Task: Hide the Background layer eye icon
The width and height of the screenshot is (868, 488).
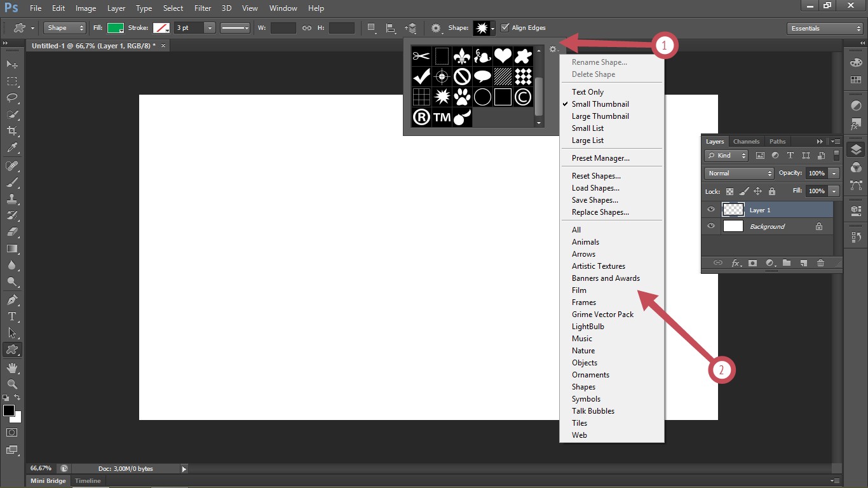Action: pyautogui.click(x=711, y=226)
